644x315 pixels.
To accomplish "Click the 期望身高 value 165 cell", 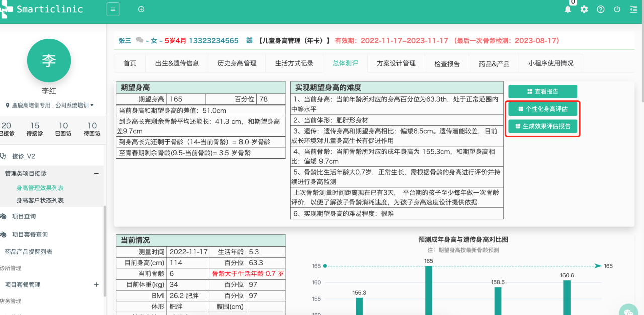I will (186, 99).
